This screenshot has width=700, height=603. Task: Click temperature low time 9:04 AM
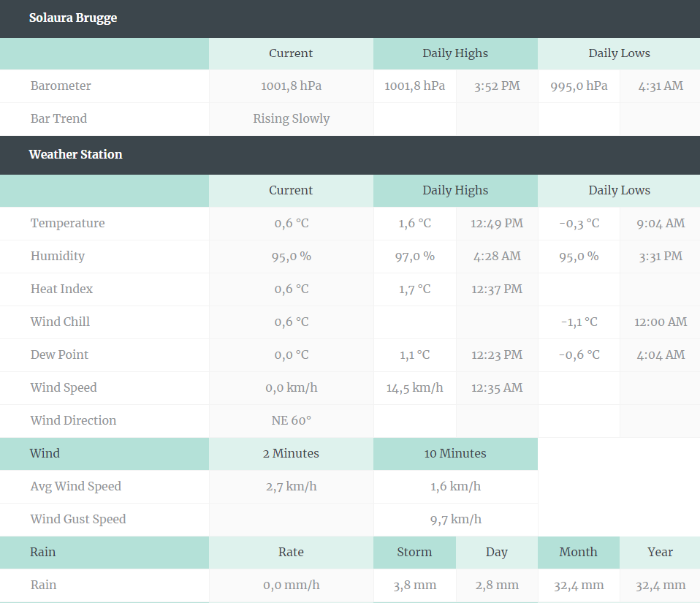(661, 224)
